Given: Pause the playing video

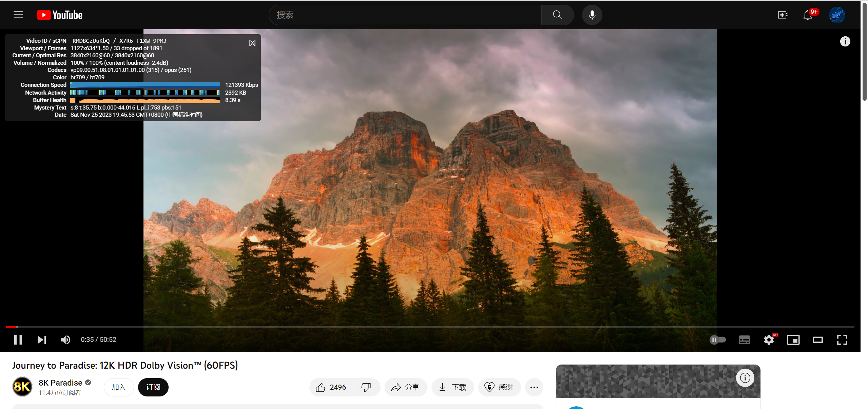Looking at the screenshot, I should pyautogui.click(x=18, y=340).
